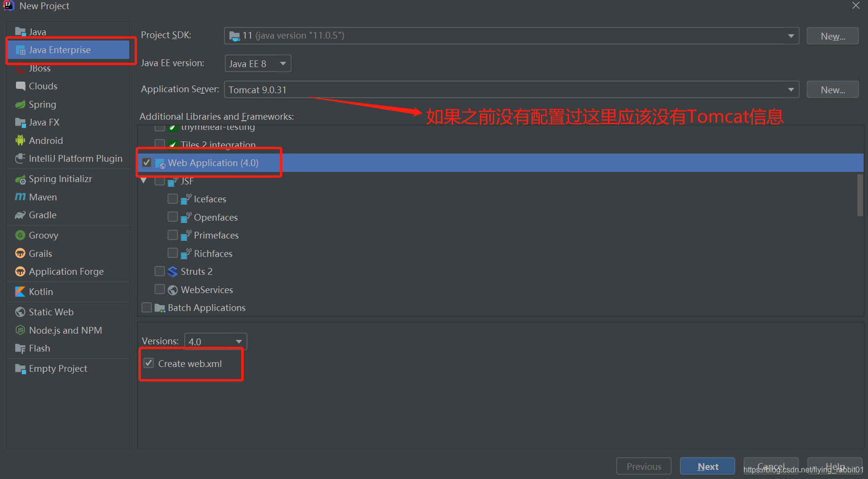Click the Java folder icon in sidebar
The width and height of the screenshot is (868, 479).
click(x=20, y=32)
